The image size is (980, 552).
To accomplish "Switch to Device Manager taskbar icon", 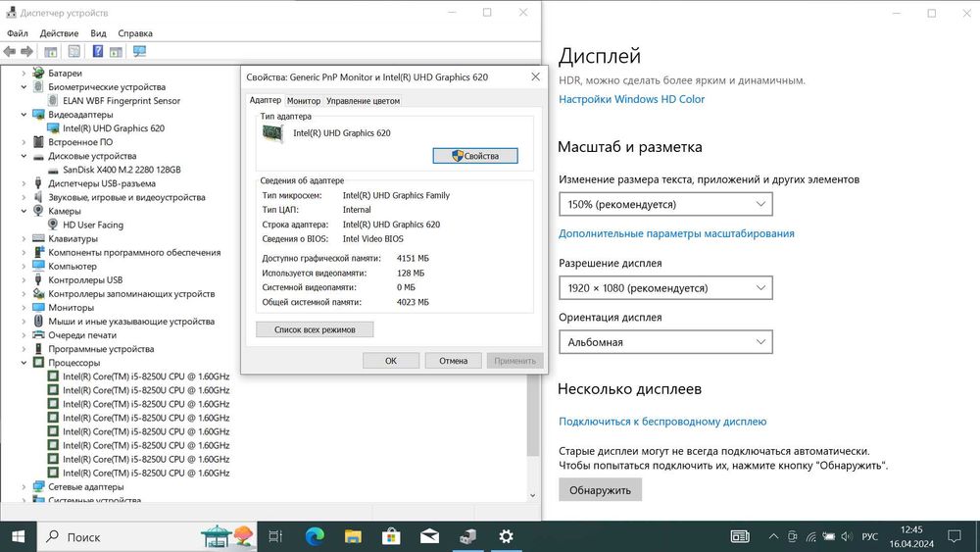I will coord(467,536).
